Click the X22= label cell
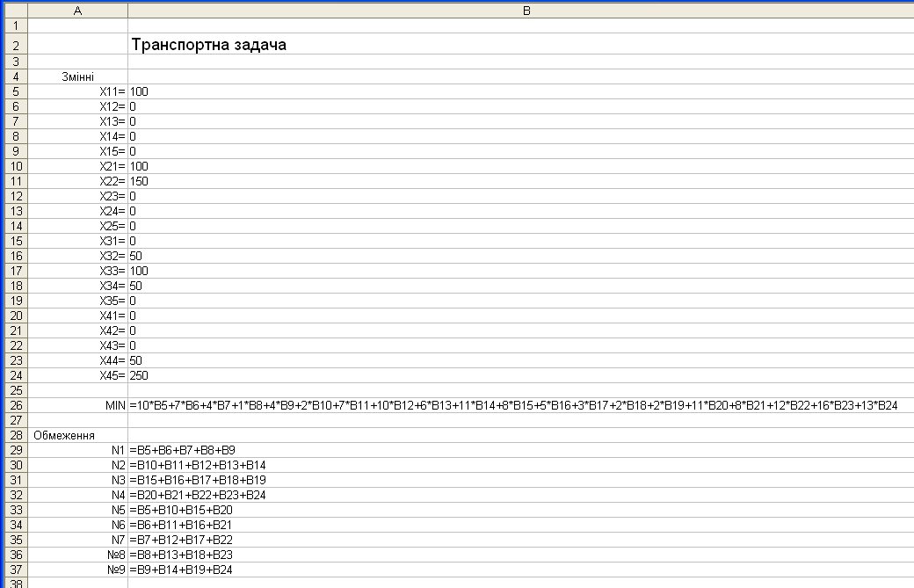Image resolution: width=914 pixels, height=588 pixels. tap(77, 181)
